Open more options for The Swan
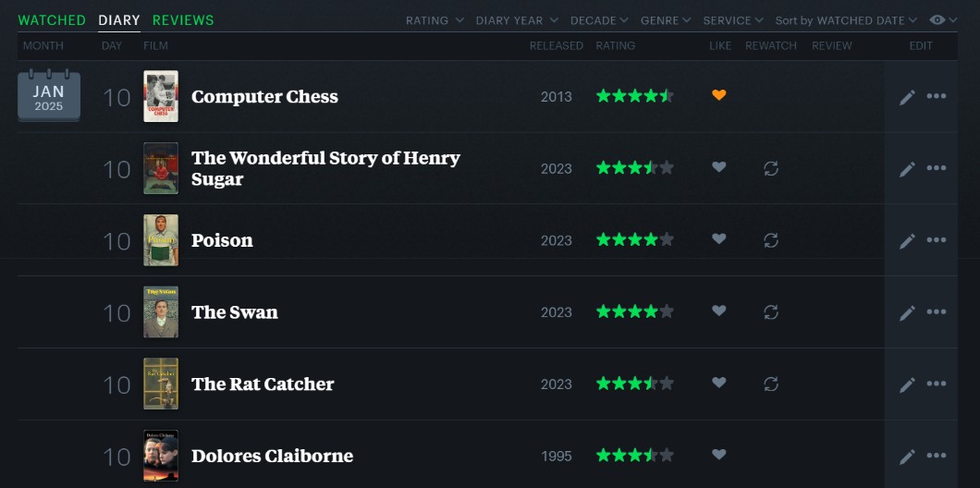 click(937, 312)
